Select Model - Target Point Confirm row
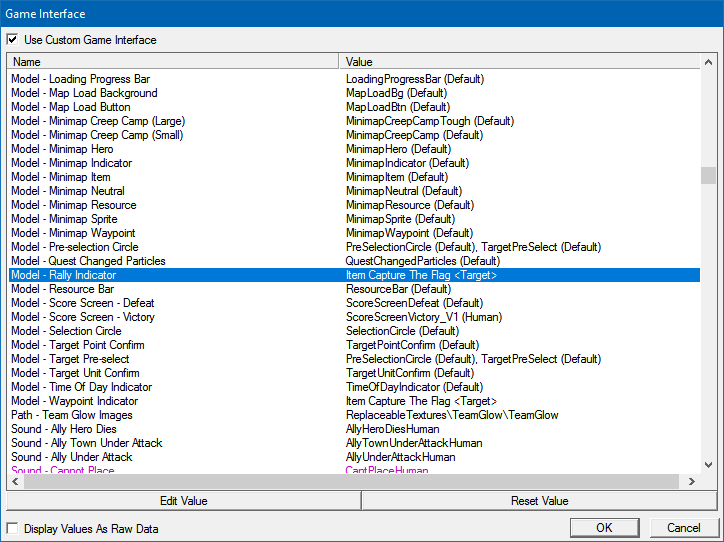This screenshot has width=724, height=542. tap(354, 345)
